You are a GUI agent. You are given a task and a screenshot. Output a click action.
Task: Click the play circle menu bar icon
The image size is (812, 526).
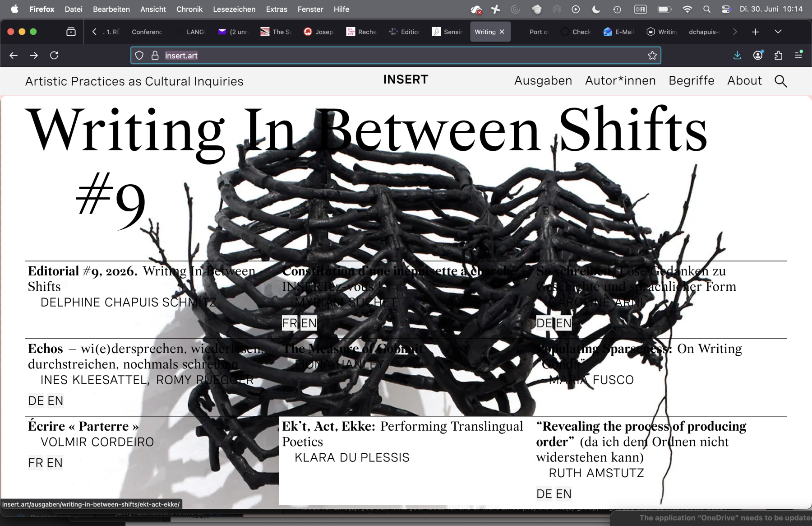point(576,9)
